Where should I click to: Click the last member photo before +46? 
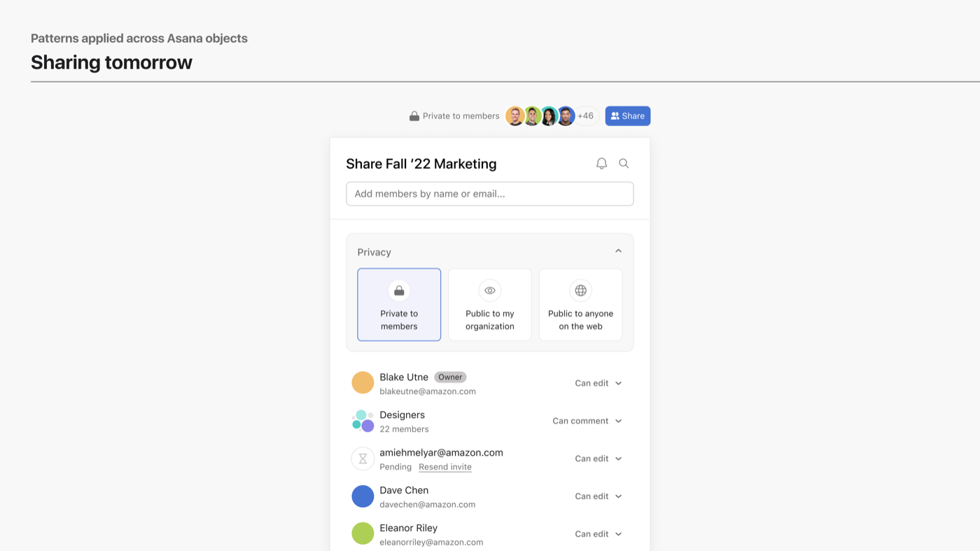pyautogui.click(x=566, y=116)
